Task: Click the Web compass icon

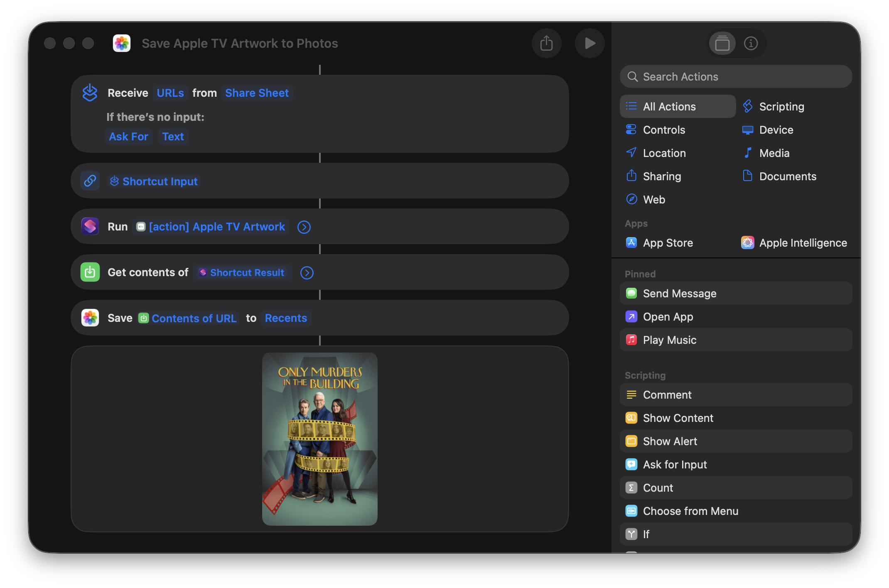Action: tap(631, 199)
